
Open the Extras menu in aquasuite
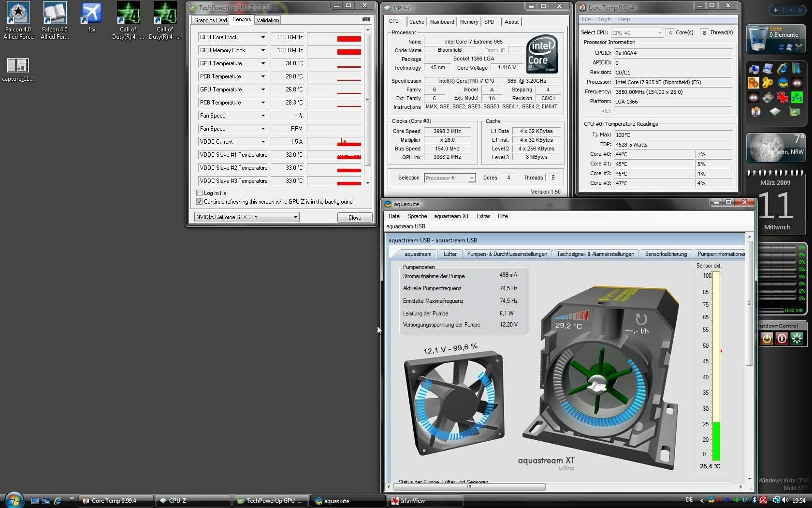pos(483,216)
